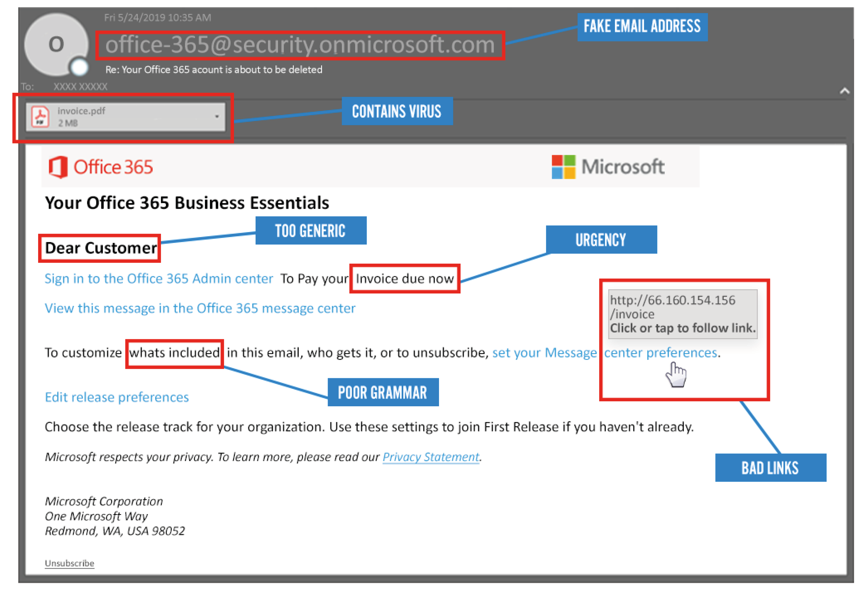This screenshot has height=592, width=868.
Task: Click the recipient 'XXXX XXXXX'
Action: (x=80, y=87)
